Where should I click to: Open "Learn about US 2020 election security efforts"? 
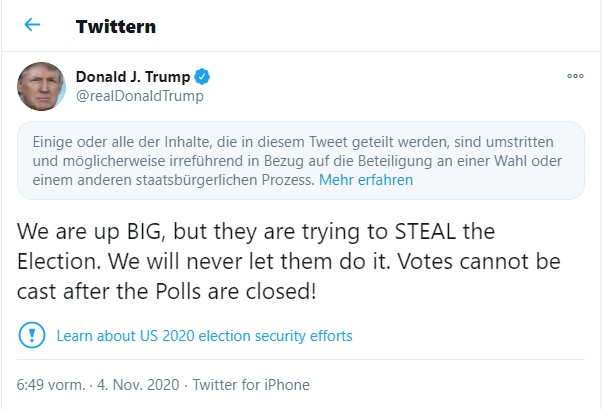click(204, 335)
